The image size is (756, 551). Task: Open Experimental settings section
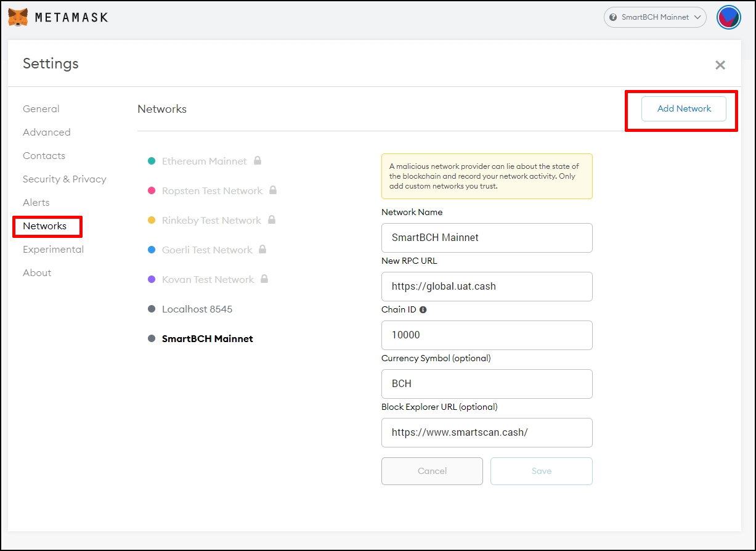[53, 250]
